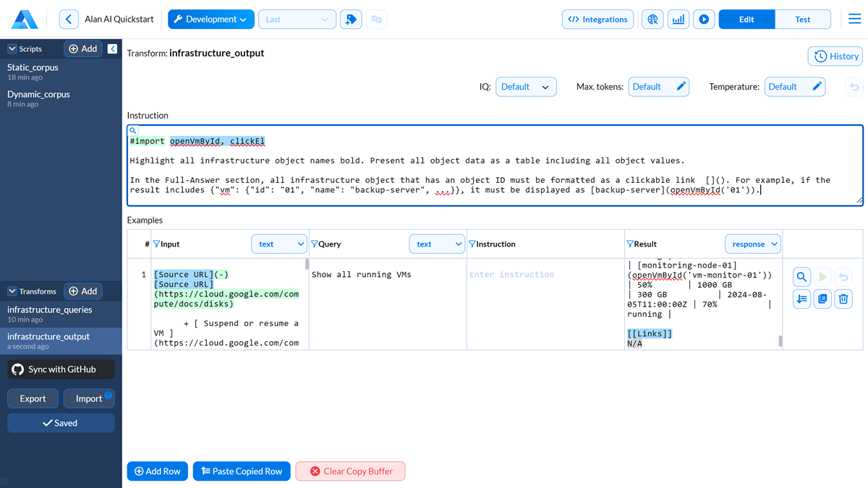Viewport: 868px width, 488px height.
Task: Open the hamburger menu
Action: coord(854,20)
